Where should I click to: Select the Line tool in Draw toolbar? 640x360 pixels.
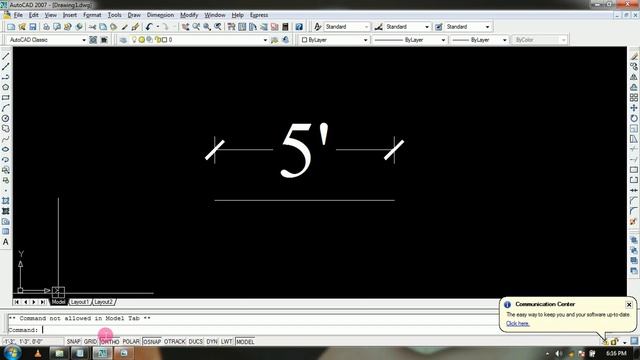(x=6, y=56)
